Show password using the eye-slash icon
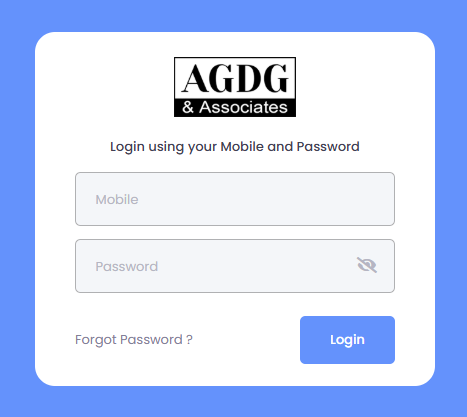 pos(367,265)
